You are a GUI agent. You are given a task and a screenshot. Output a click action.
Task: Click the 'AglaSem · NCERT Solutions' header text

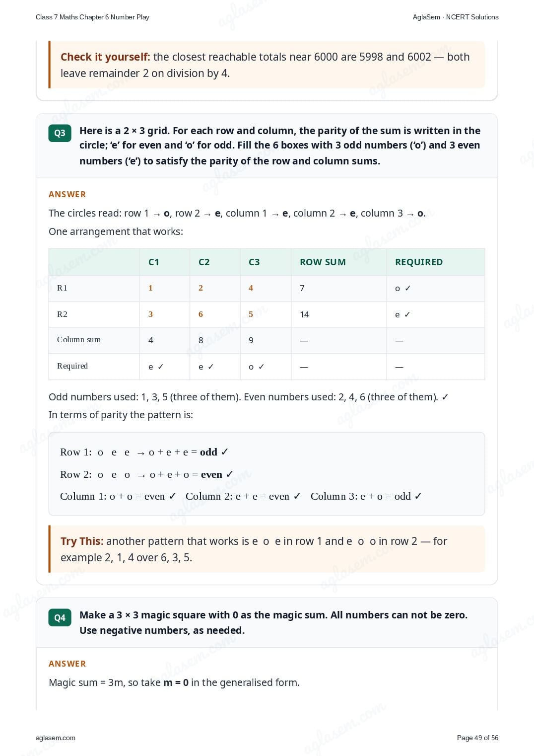coord(456,17)
